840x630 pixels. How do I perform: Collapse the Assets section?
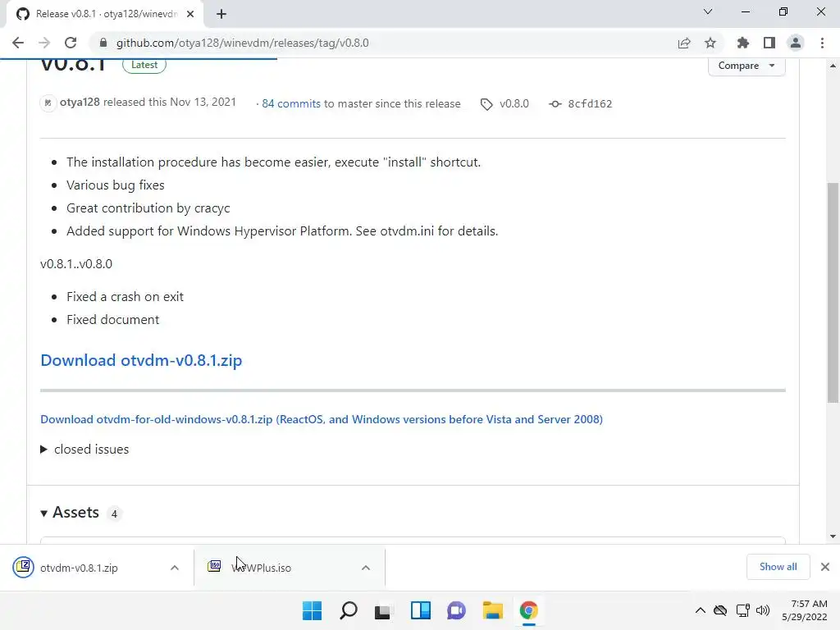click(x=70, y=513)
